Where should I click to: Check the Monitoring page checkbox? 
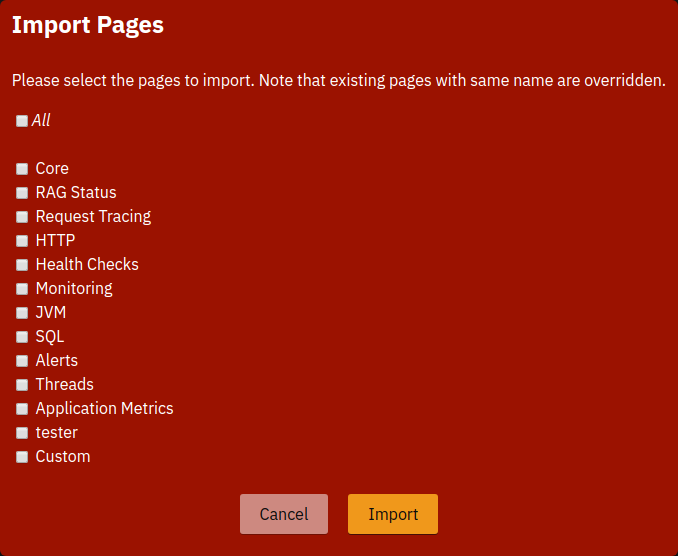[22, 289]
